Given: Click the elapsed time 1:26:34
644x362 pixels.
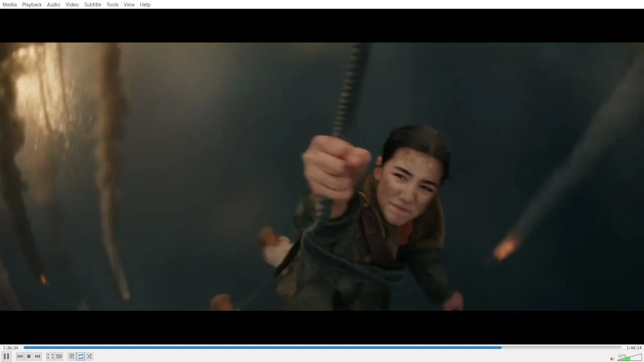Looking at the screenshot, I should (x=11, y=348).
